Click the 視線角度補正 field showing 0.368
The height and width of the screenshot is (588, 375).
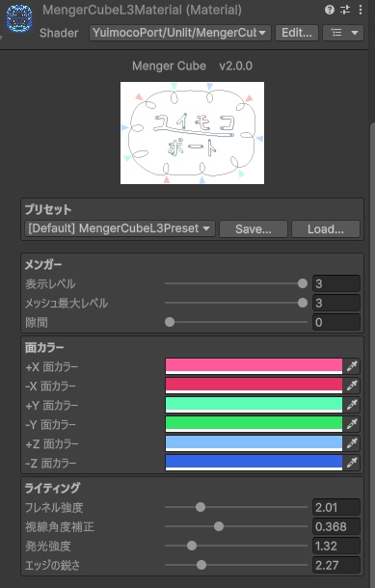coord(336,526)
